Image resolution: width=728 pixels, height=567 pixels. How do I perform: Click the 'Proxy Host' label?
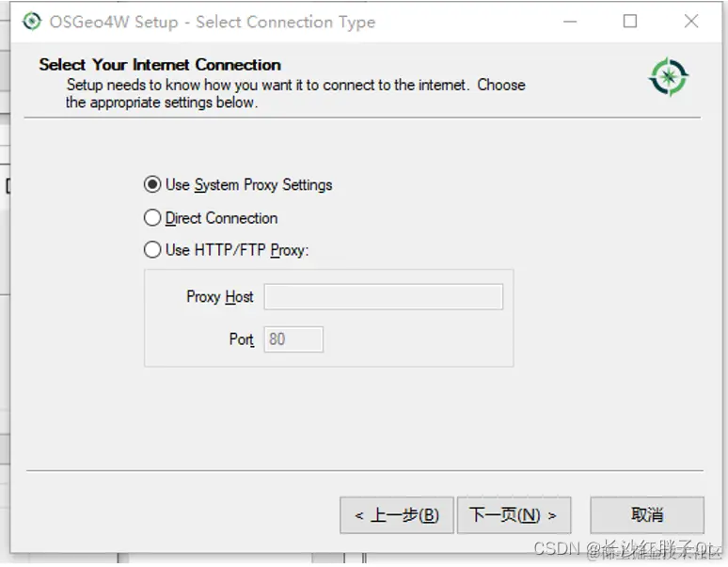tap(219, 297)
